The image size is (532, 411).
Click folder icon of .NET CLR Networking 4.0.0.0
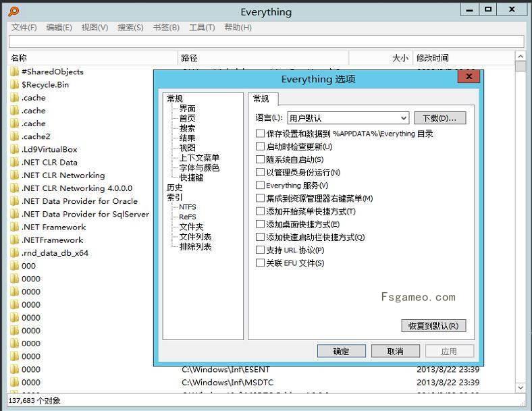point(14,188)
